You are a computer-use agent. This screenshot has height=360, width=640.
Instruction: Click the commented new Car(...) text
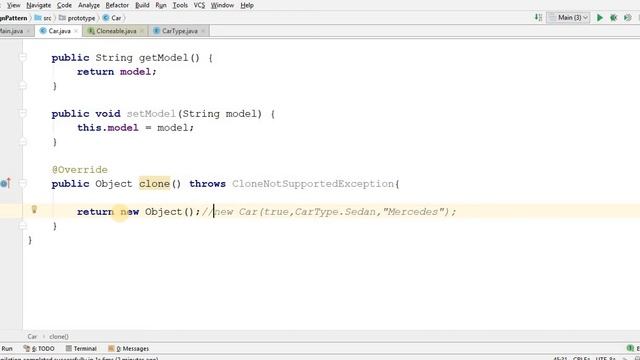pyautogui.click(x=335, y=212)
